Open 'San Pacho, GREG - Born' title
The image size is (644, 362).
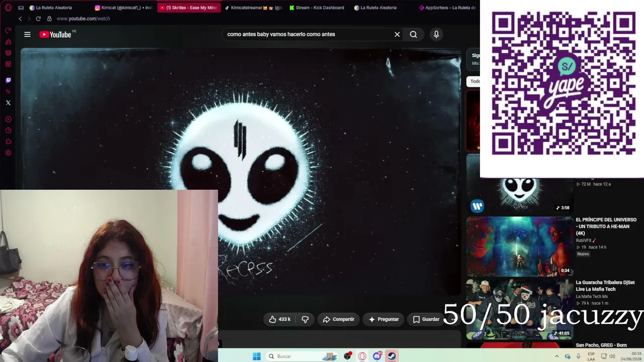click(601, 345)
